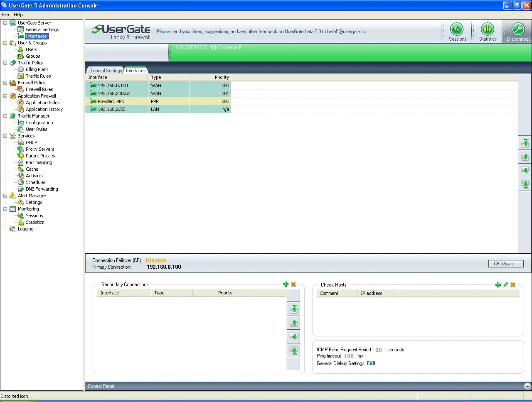Click the Scheduler icon in the tree
This screenshot has height=402, width=532.
click(x=21, y=182)
